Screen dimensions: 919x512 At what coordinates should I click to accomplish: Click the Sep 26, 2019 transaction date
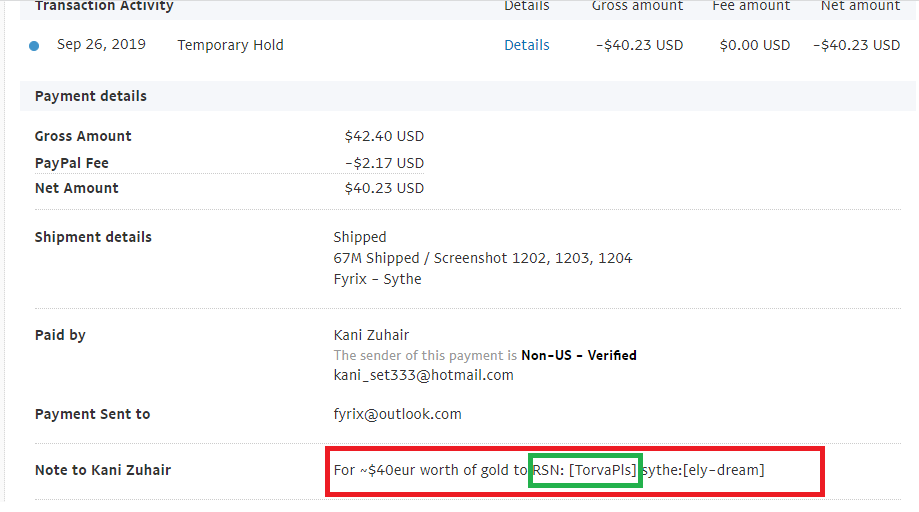pyautogui.click(x=101, y=45)
